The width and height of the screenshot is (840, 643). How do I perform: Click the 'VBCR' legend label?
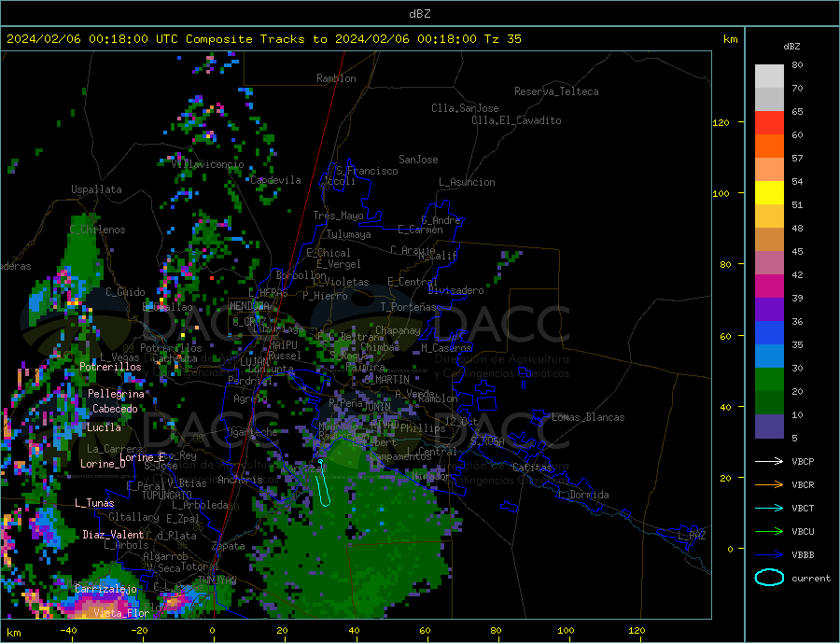coord(803,485)
